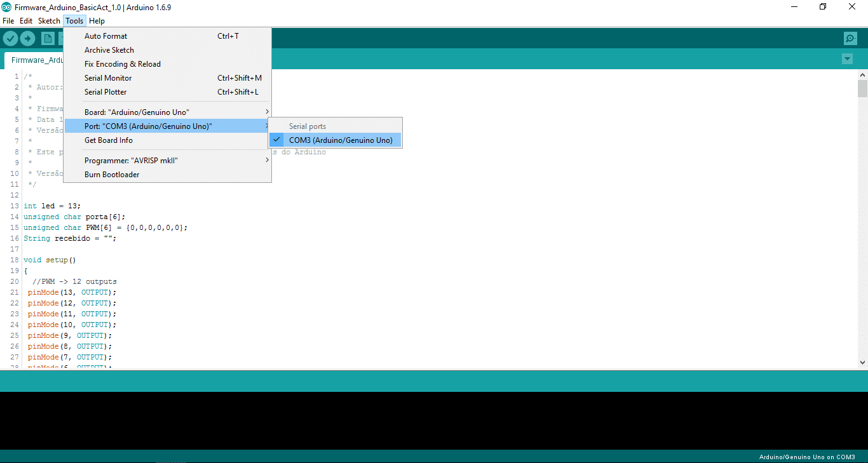868x463 pixels.
Task: Select Archive Sketch option
Action: click(x=109, y=50)
